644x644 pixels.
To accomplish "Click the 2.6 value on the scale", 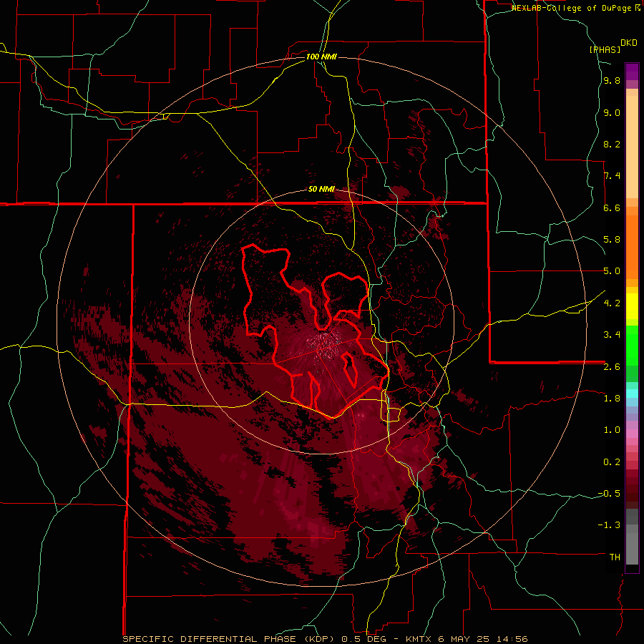I will (612, 367).
